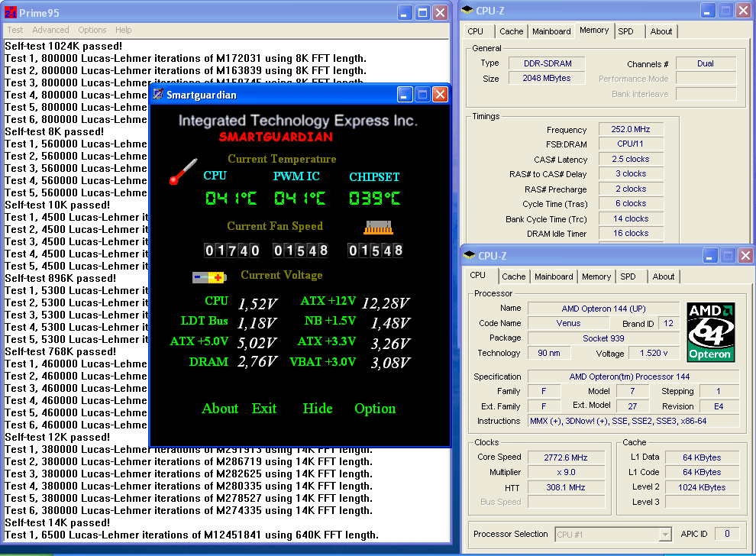The width and height of the screenshot is (756, 556).
Task: Open the Advanced menu in Prime95
Action: pos(50,30)
